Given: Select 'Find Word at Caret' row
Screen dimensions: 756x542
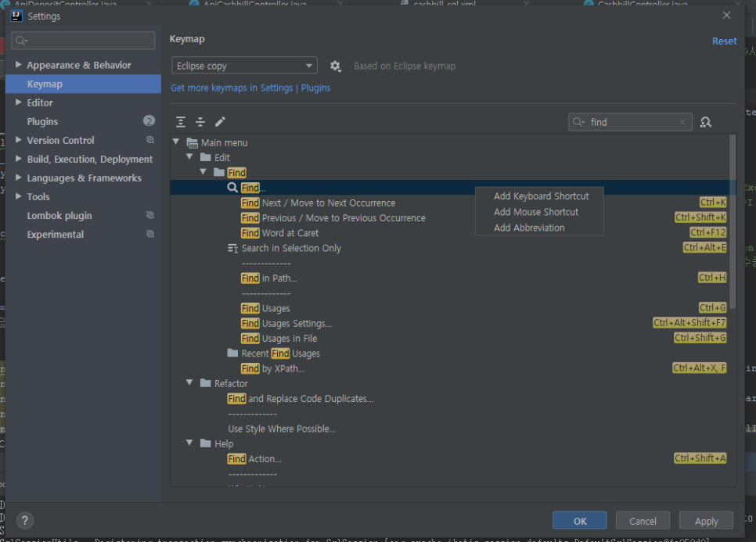Looking at the screenshot, I should (x=448, y=233).
